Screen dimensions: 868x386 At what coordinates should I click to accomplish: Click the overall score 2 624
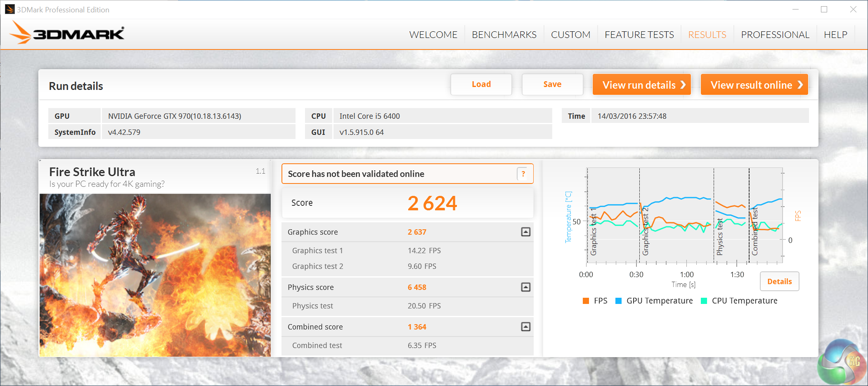(x=432, y=203)
